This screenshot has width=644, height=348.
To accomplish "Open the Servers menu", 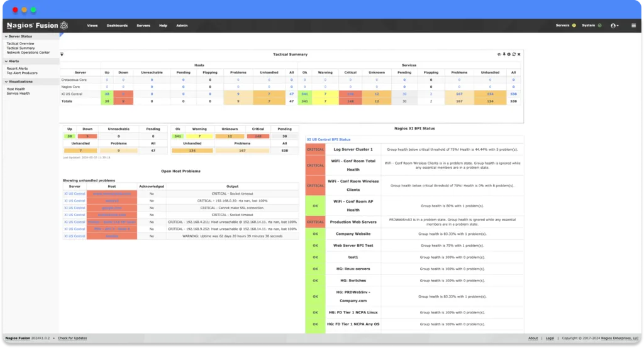I will click(x=143, y=26).
